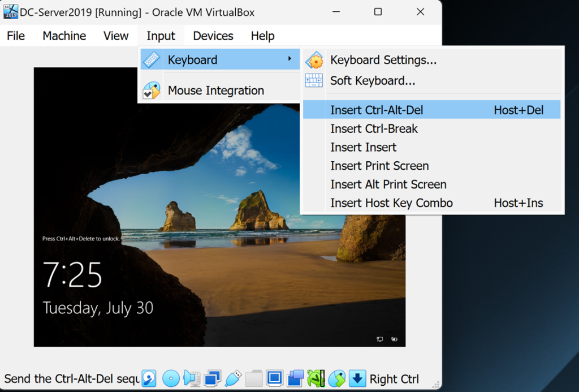Open the Machine menu
This screenshot has width=579, height=392.
pos(64,36)
